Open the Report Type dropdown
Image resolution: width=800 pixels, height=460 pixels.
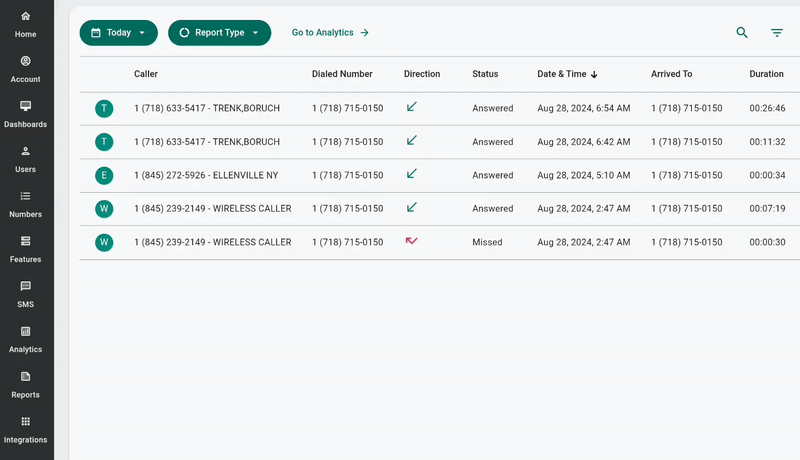(219, 33)
